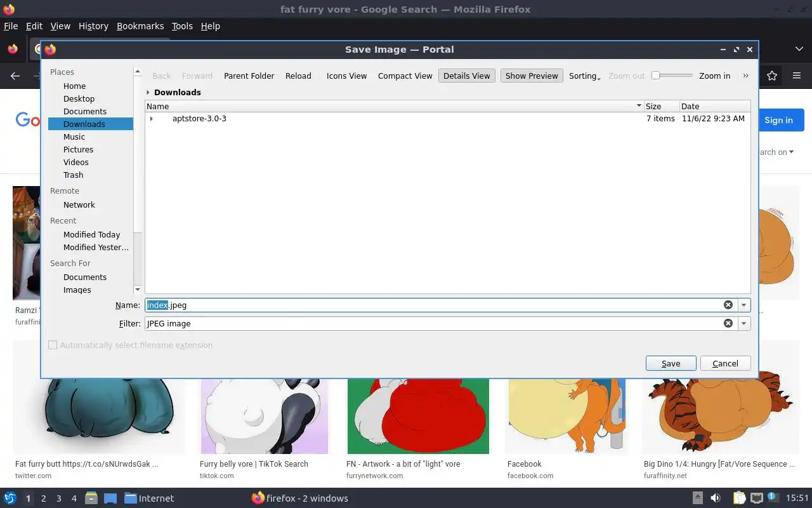Click show desktop icon in taskbar
The image size is (812, 508).
[110, 498]
